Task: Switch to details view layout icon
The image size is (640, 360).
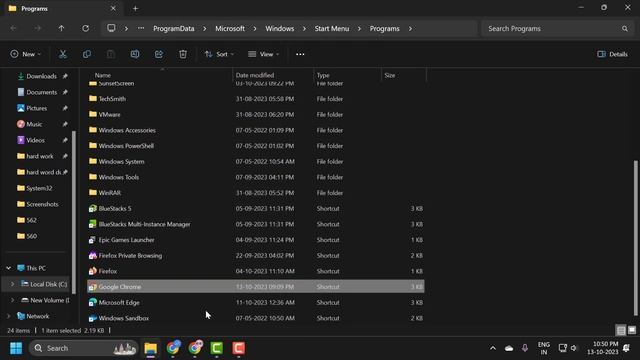Action: click(x=621, y=330)
